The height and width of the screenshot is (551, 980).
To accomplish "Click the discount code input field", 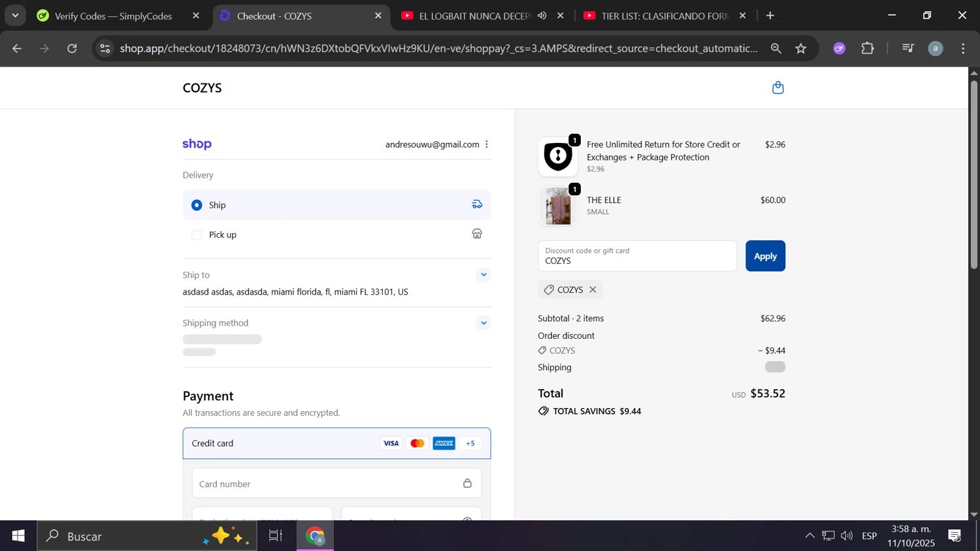I will [637, 256].
